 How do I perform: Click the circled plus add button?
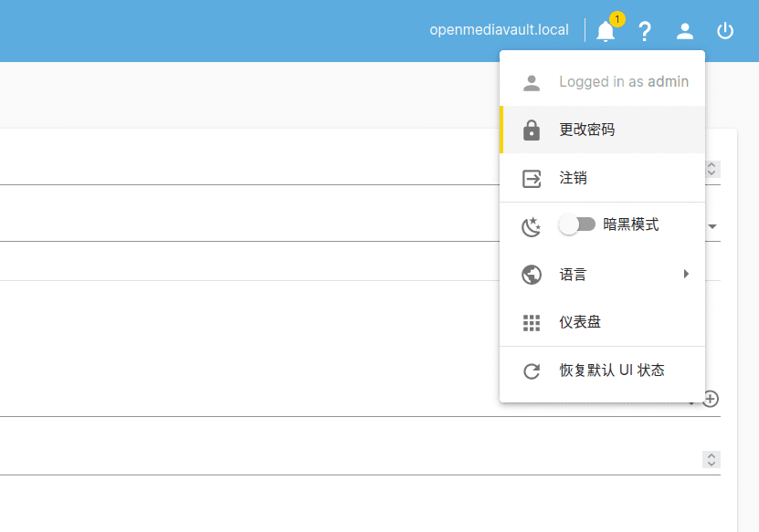712,399
